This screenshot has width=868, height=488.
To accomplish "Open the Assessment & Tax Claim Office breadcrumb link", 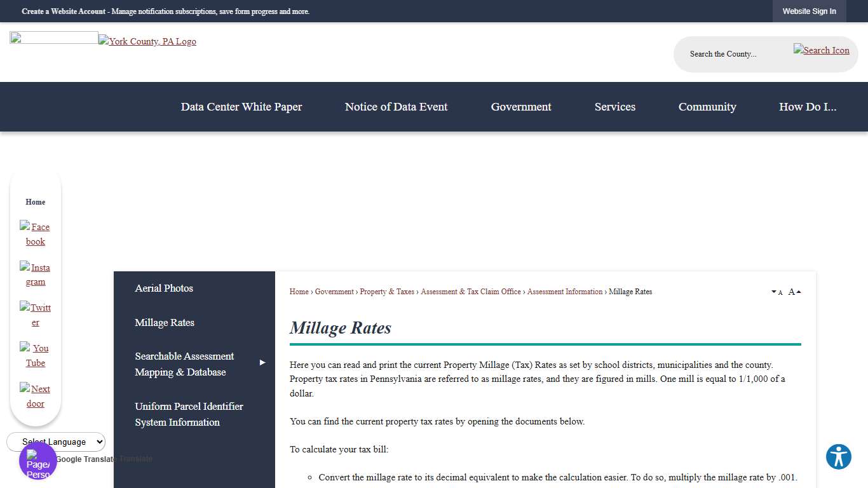I will pyautogui.click(x=470, y=292).
